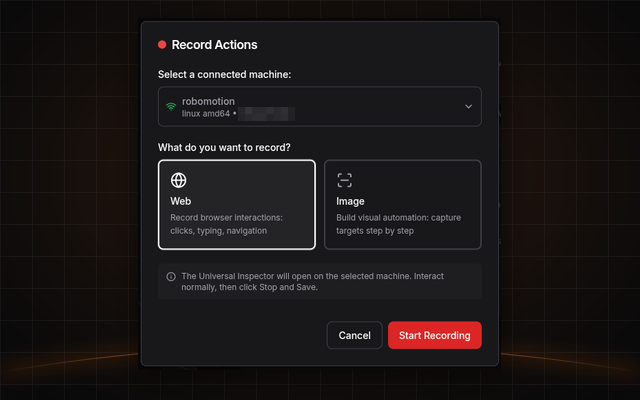Click 'Record browser interactions' description text
Image resolution: width=640 pixels, height=400 pixels.
[227, 224]
